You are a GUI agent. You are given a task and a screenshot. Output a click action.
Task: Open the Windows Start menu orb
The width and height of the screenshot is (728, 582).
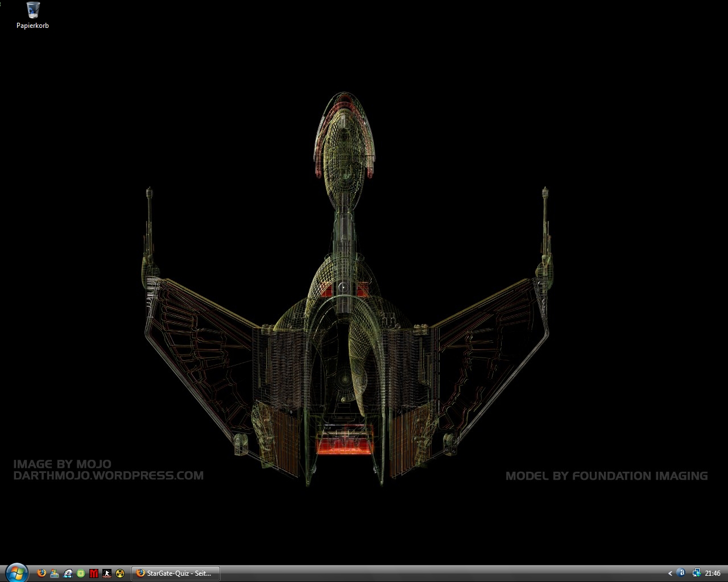[16, 573]
